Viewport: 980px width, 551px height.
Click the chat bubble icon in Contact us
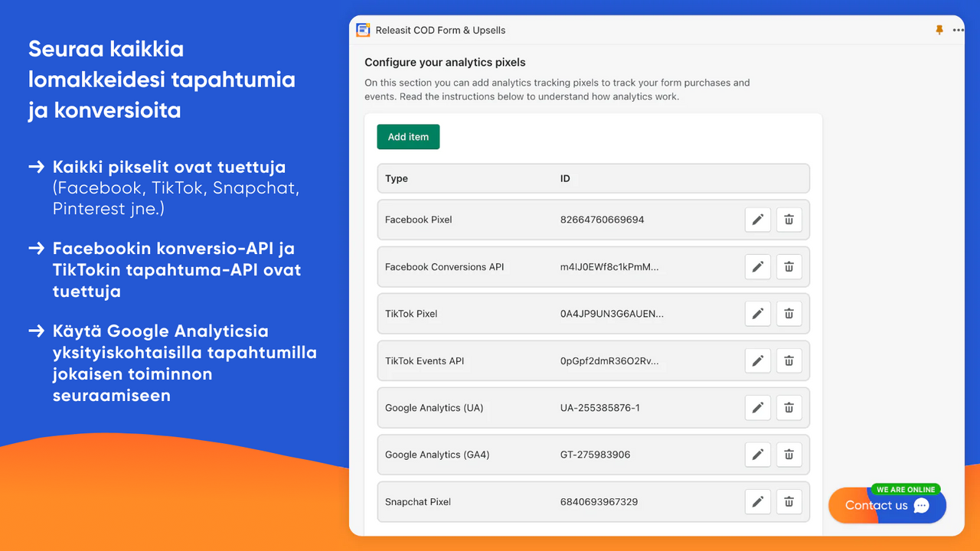922,506
